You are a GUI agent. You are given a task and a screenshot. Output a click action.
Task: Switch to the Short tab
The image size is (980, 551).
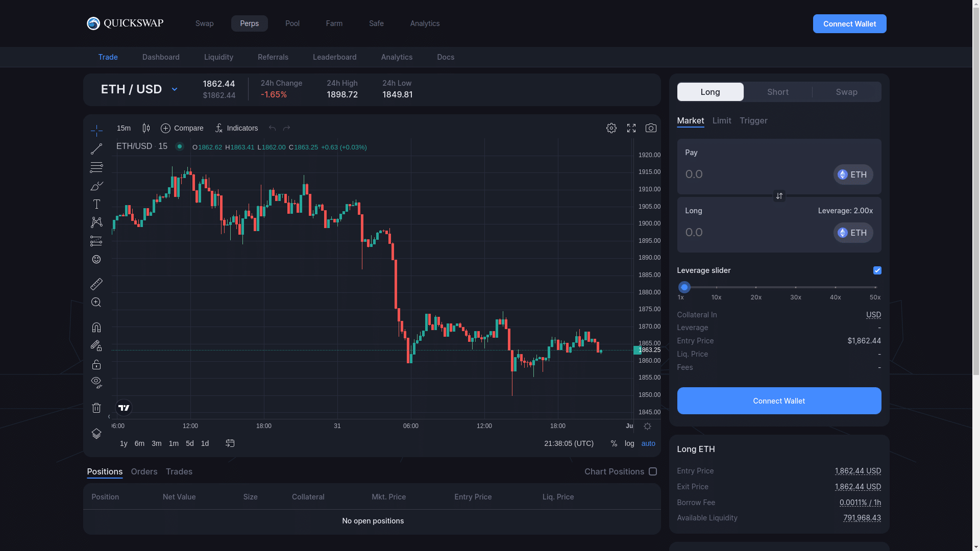click(778, 92)
